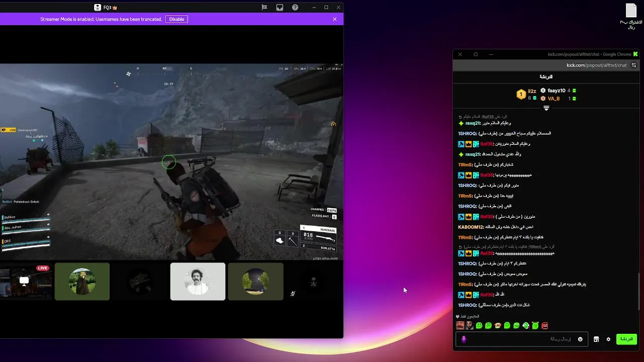
Task: Click the topmost 1SHROQ username in chat
Action: (x=467, y=133)
